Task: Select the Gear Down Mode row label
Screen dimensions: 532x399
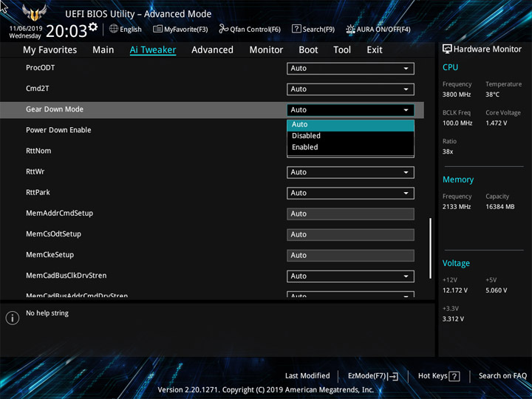Action: pos(55,109)
